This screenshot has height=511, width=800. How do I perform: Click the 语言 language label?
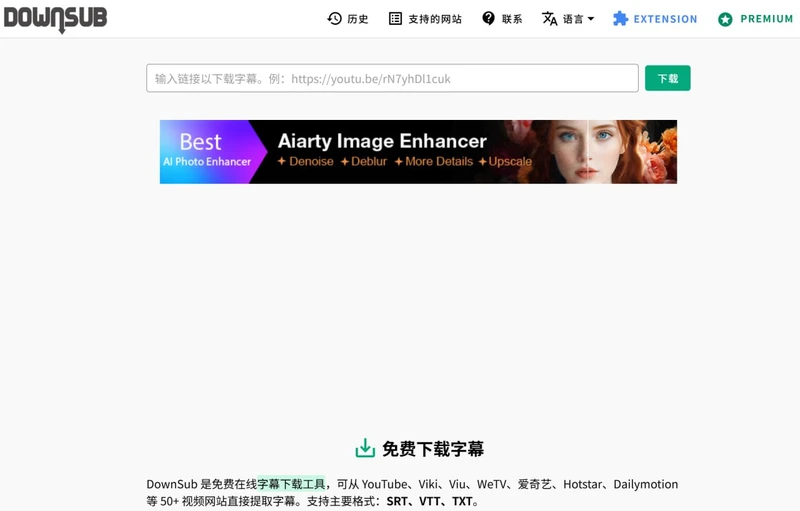click(x=572, y=19)
